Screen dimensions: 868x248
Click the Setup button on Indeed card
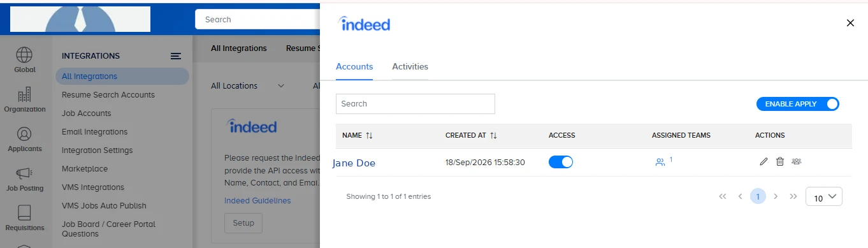243,223
